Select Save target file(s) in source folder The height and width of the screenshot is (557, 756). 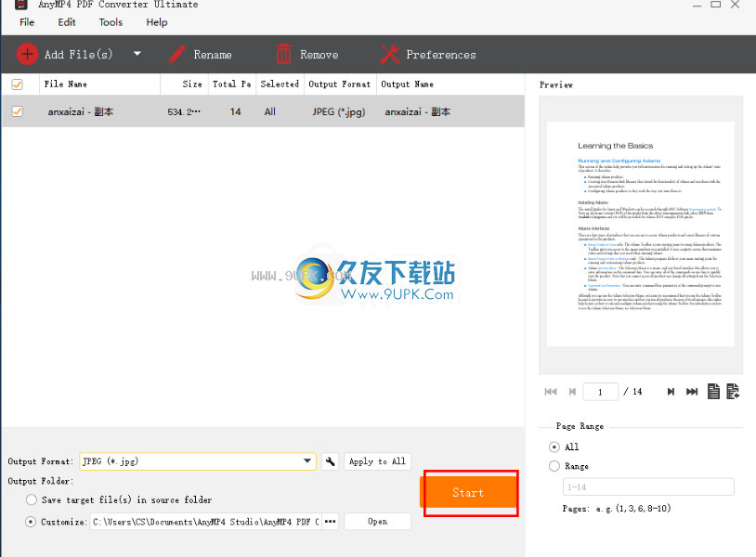[x=32, y=499]
